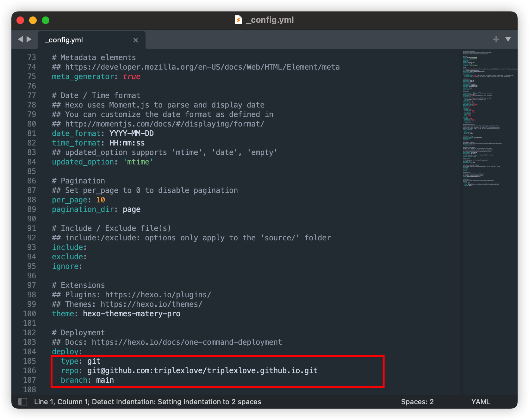
Task: Click the 'git' value after type
Action: pos(94,361)
